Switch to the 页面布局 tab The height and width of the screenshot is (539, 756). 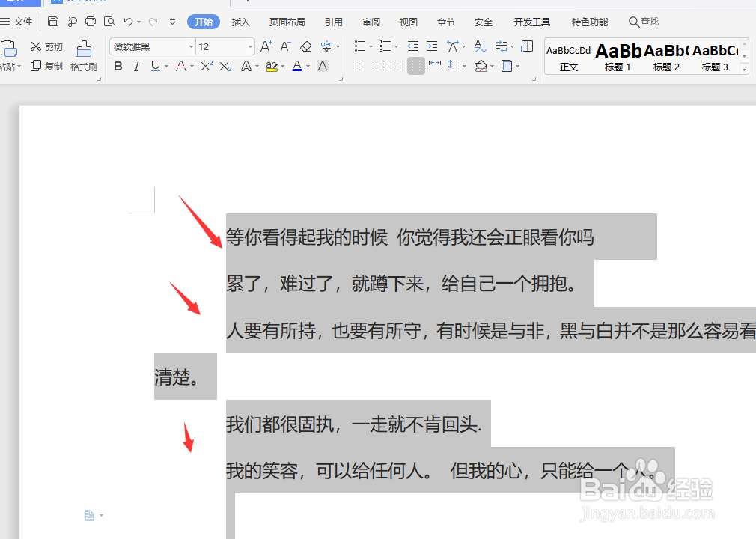(x=287, y=22)
